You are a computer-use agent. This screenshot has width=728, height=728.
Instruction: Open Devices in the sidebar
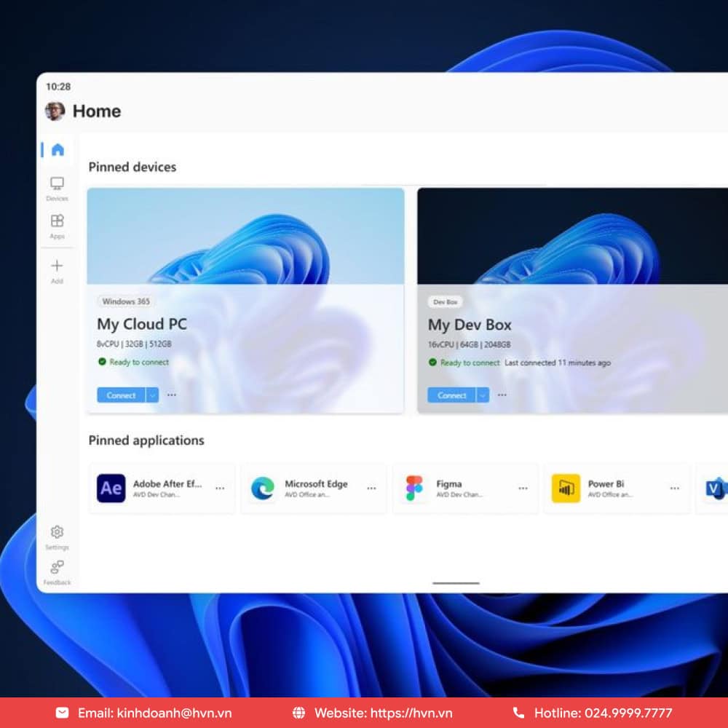(x=57, y=189)
